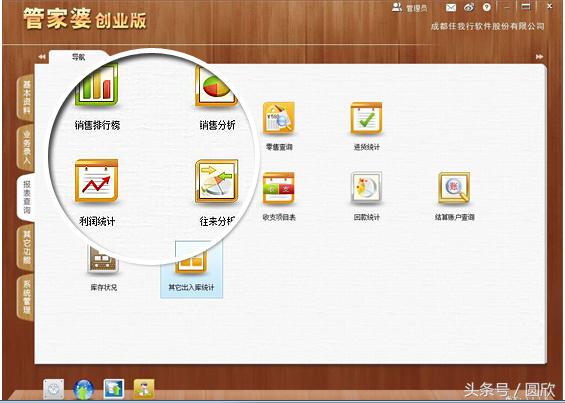Switch to the 系统管理 side tab

pyautogui.click(x=26, y=297)
